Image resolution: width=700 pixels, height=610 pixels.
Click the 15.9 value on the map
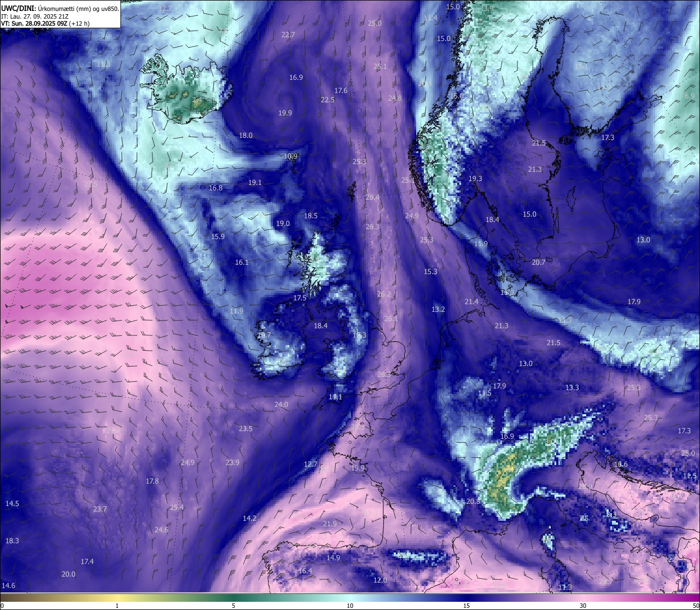point(218,237)
